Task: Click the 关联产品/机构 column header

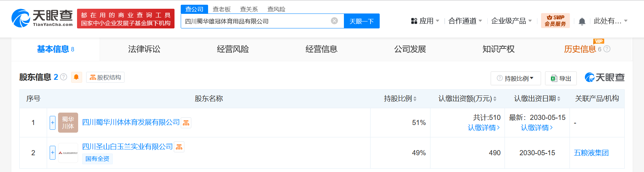Action: coord(597,98)
